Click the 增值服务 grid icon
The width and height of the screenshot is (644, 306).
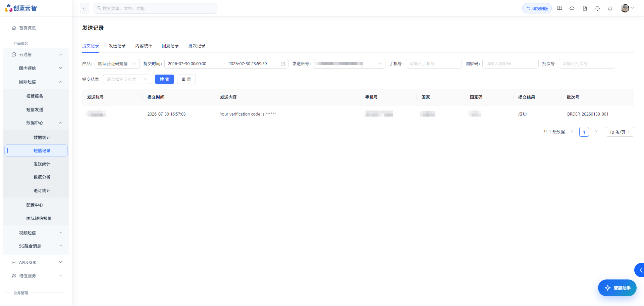[14, 276]
